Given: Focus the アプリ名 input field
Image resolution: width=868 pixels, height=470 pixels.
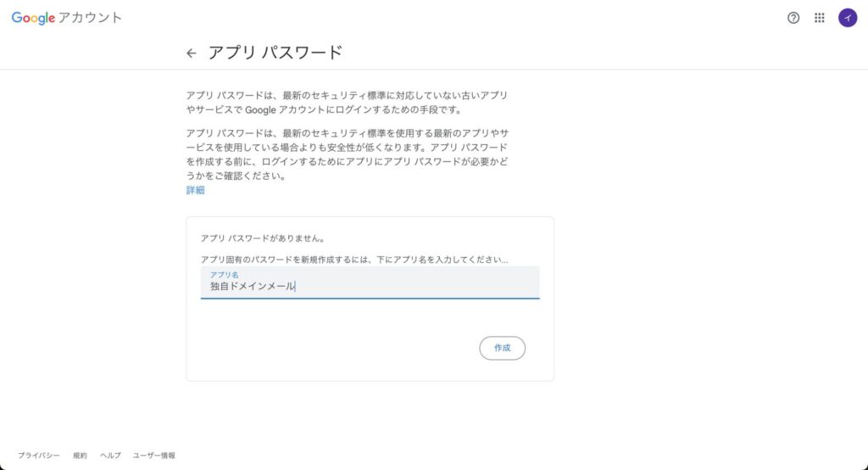Looking at the screenshot, I should (370, 283).
